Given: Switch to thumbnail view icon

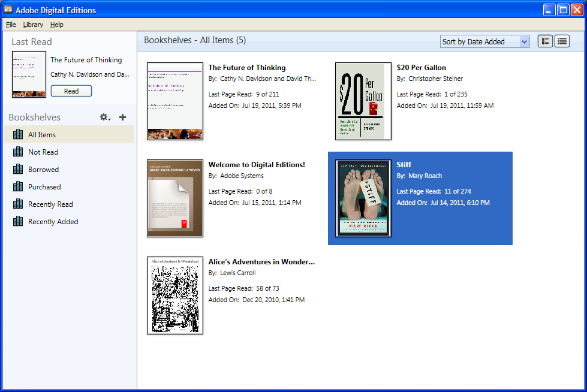Looking at the screenshot, I should 545,41.
